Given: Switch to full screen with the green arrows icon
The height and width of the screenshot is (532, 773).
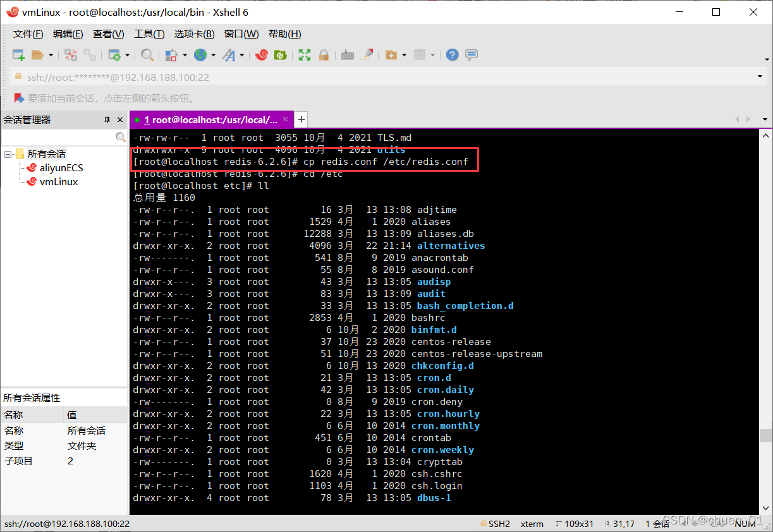Looking at the screenshot, I should click(x=304, y=55).
